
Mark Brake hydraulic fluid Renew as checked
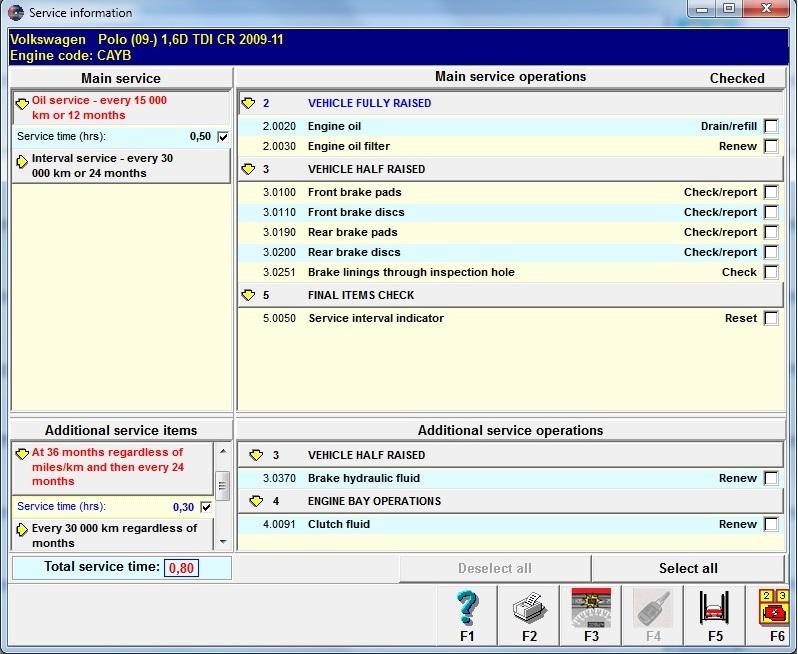point(771,478)
